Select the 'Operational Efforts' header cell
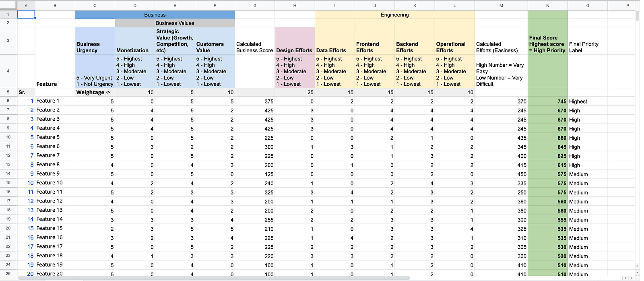Viewport: 644px width, 281px height. point(454,41)
